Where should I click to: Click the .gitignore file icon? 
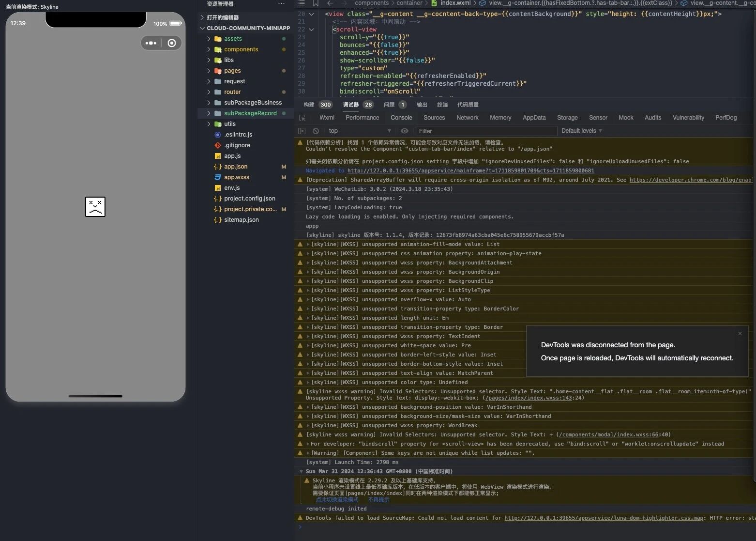tap(218, 145)
